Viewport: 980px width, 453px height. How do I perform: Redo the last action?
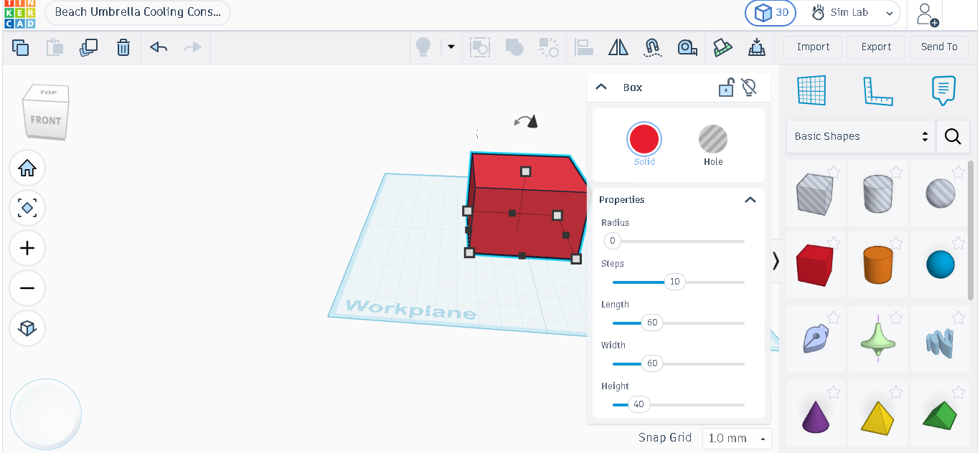[x=193, y=47]
